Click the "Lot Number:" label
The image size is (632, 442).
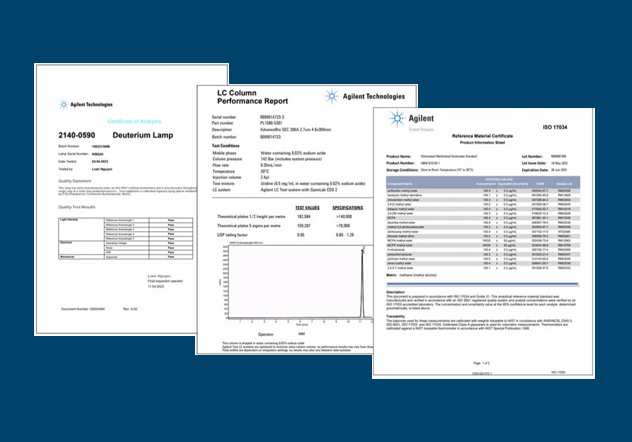(532, 156)
